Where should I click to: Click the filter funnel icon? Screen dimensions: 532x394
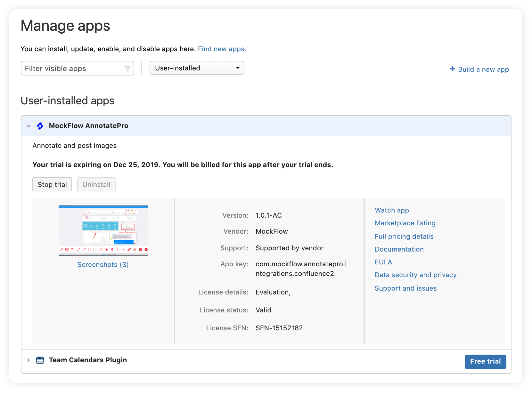click(127, 68)
